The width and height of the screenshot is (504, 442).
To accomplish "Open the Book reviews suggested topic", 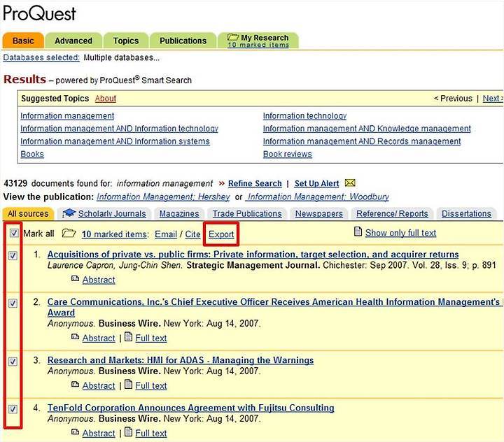I will (x=288, y=154).
